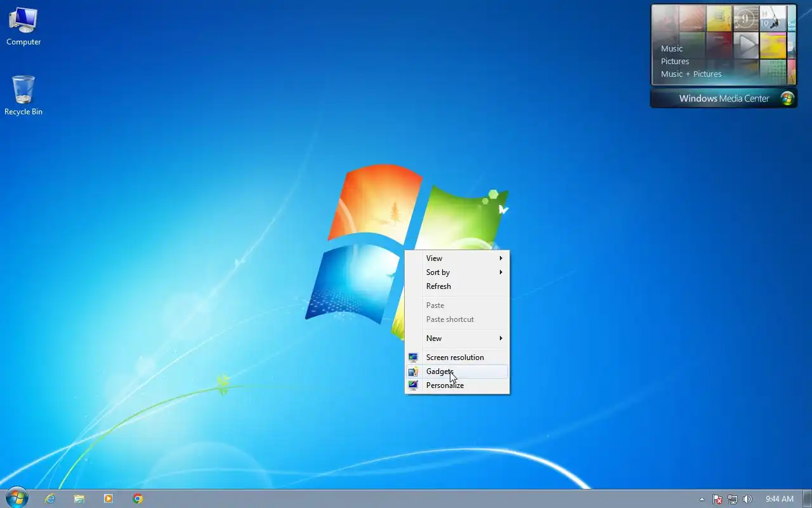
Task: Open Music + Pictures in gadget
Action: click(x=691, y=74)
